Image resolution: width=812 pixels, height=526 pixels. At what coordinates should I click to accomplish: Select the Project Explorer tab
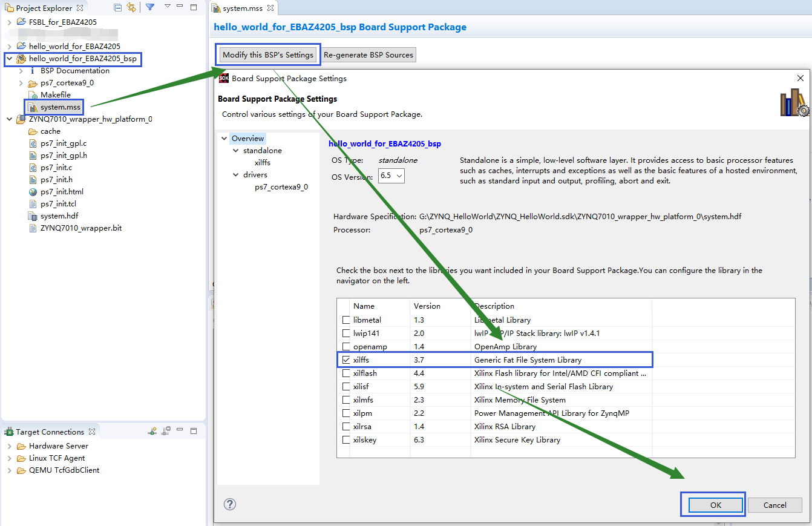point(44,8)
